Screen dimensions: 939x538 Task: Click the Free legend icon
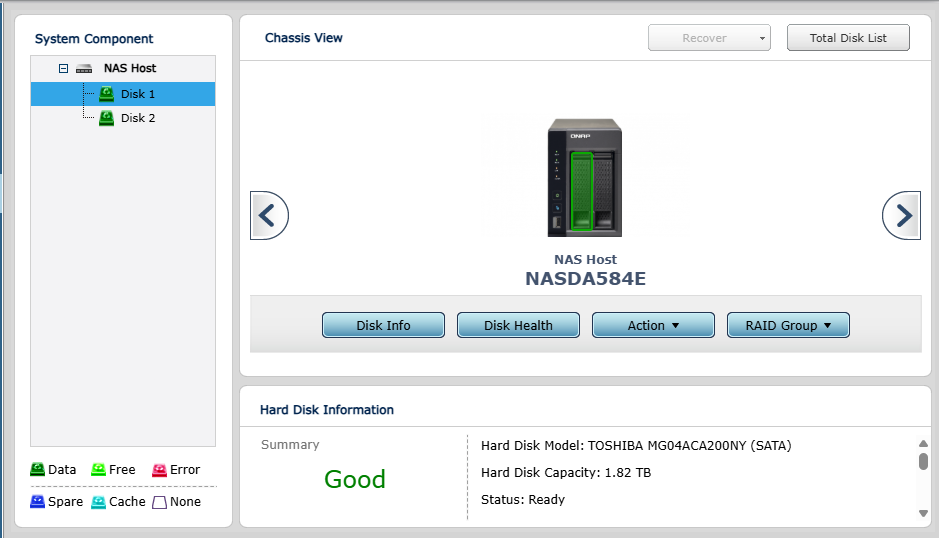point(98,469)
